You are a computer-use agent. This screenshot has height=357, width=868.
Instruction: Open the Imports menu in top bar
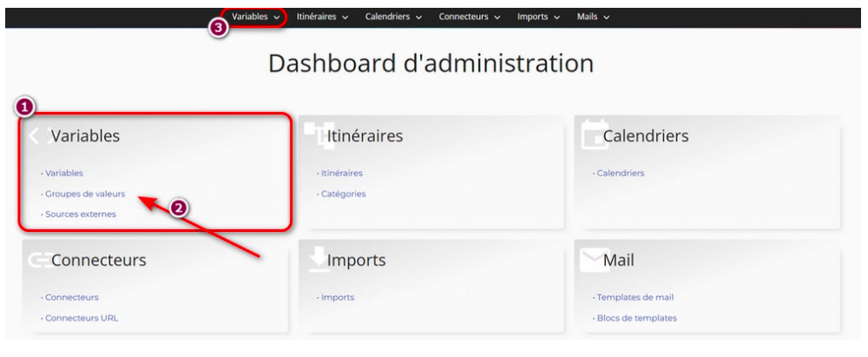point(538,17)
